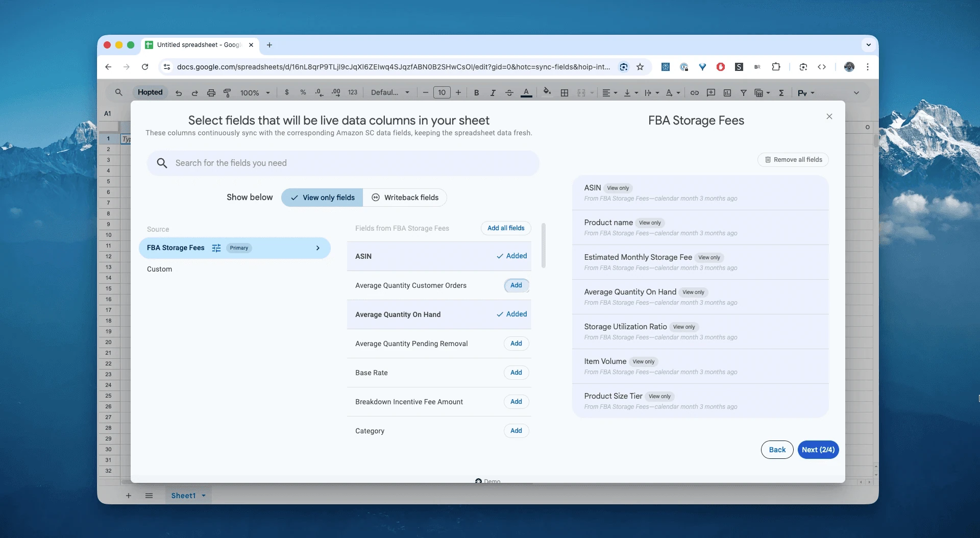This screenshot has height=538, width=980.
Task: Bookmark this page with the star icon
Action: click(x=640, y=67)
